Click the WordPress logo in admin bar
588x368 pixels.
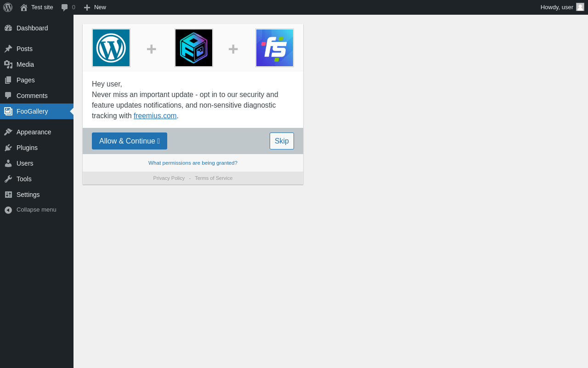pos(8,7)
